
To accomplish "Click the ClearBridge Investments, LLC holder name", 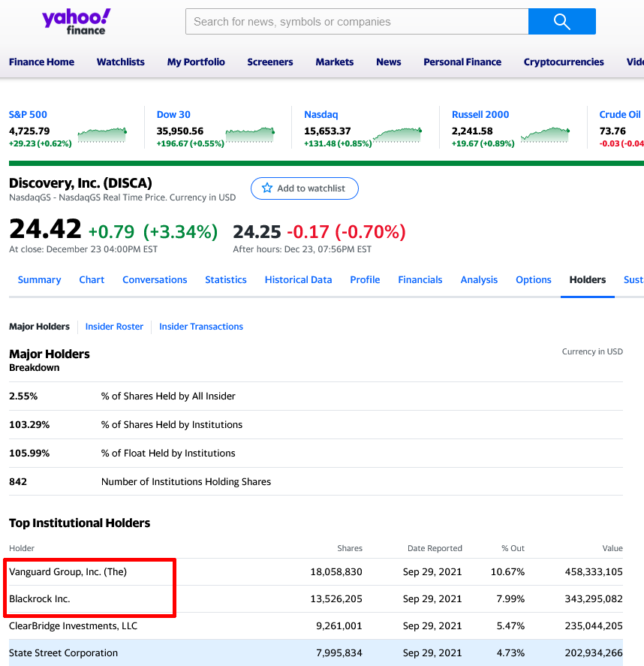I will pyautogui.click(x=73, y=626).
